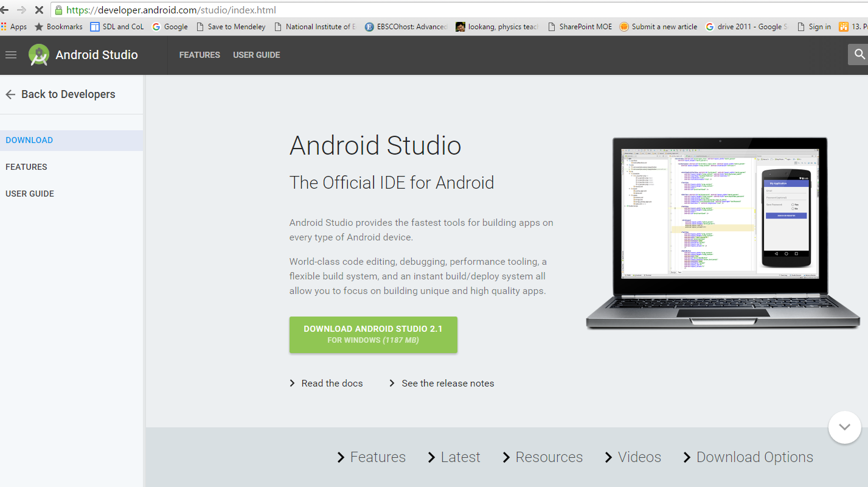Open the SharePoint MOE bookmark
The width and height of the screenshot is (868, 487).
tap(580, 27)
